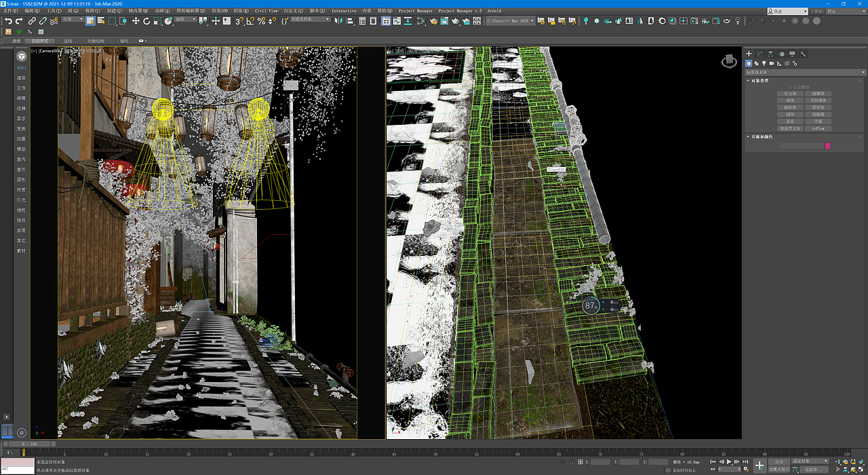Click the 球体 sphere button
868x475 pixels.
coord(790,100)
